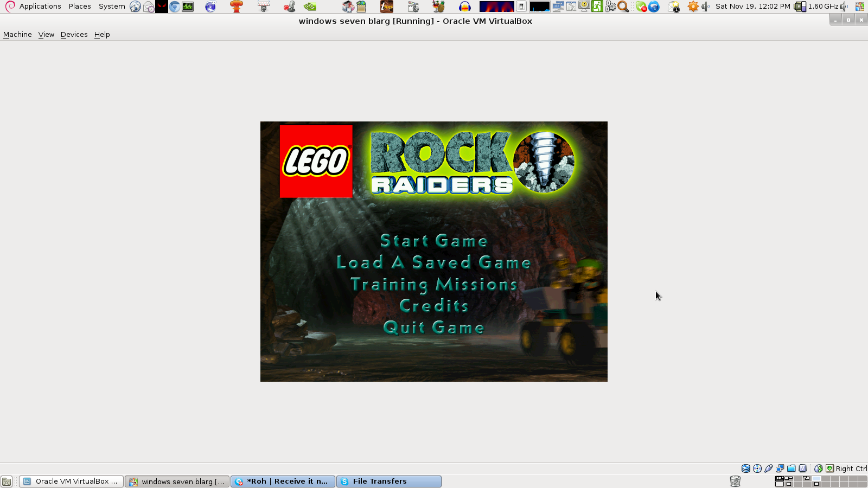This screenshot has height=488, width=868.
Task: Minimize the VirtualBox window
Action: (835, 20)
